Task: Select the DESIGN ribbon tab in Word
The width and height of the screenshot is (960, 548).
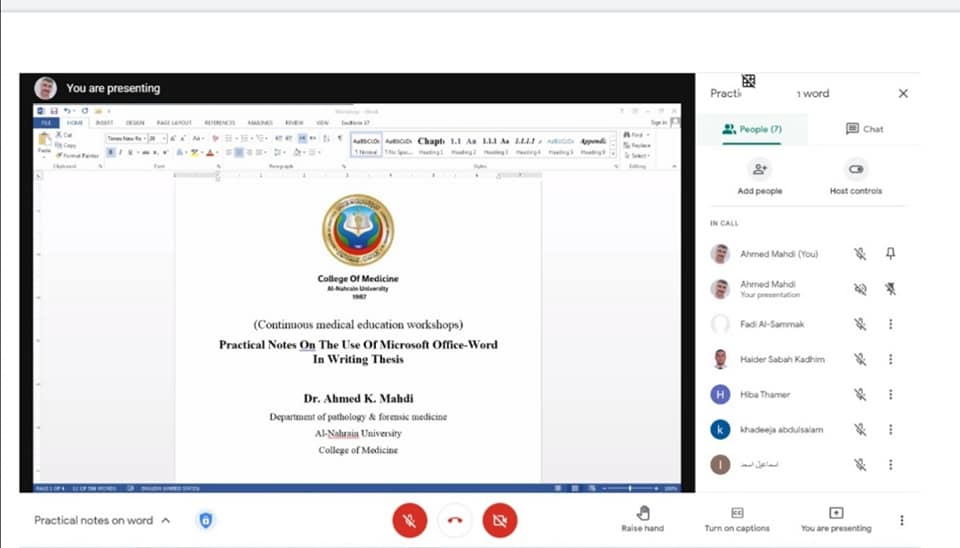Action: click(x=135, y=123)
